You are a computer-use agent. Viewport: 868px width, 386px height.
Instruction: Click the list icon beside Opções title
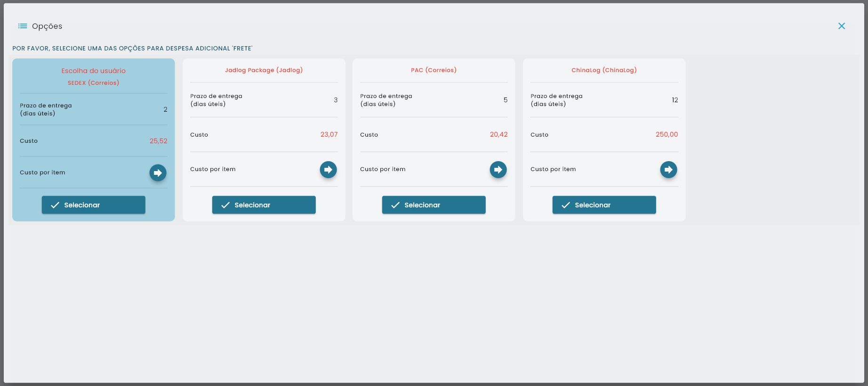tap(22, 26)
